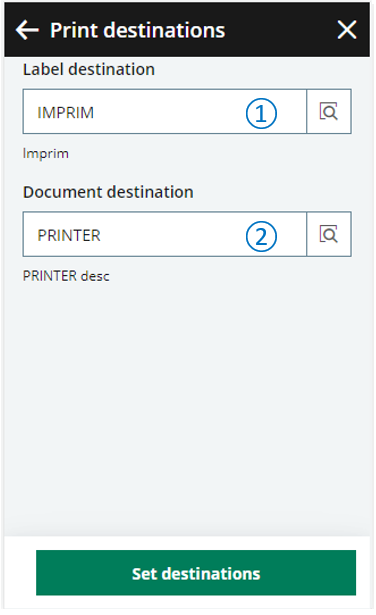Click the PRINTER desc text
This screenshot has width=376, height=615.
66,276
